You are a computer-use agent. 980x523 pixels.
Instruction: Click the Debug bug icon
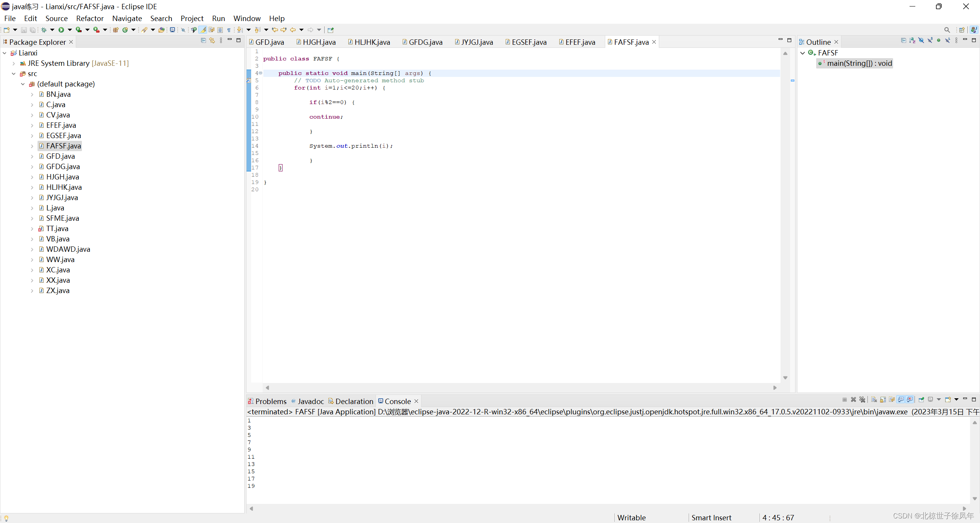click(44, 30)
